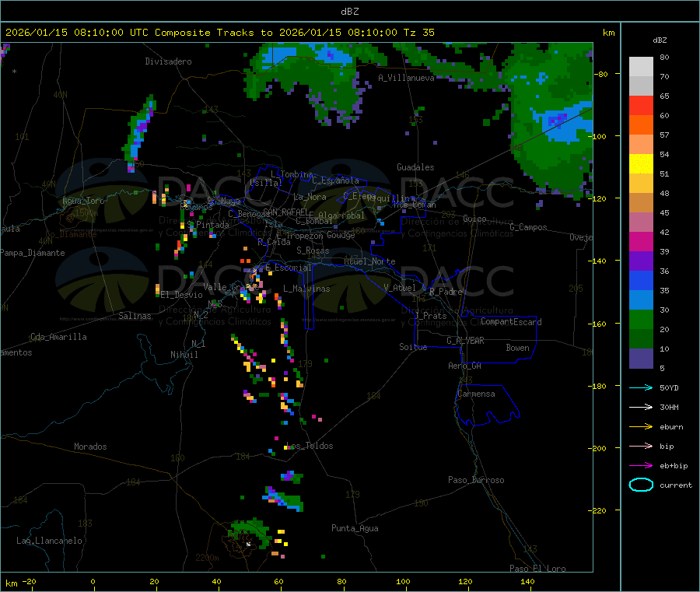Click the Divisadero map label

pyautogui.click(x=168, y=61)
